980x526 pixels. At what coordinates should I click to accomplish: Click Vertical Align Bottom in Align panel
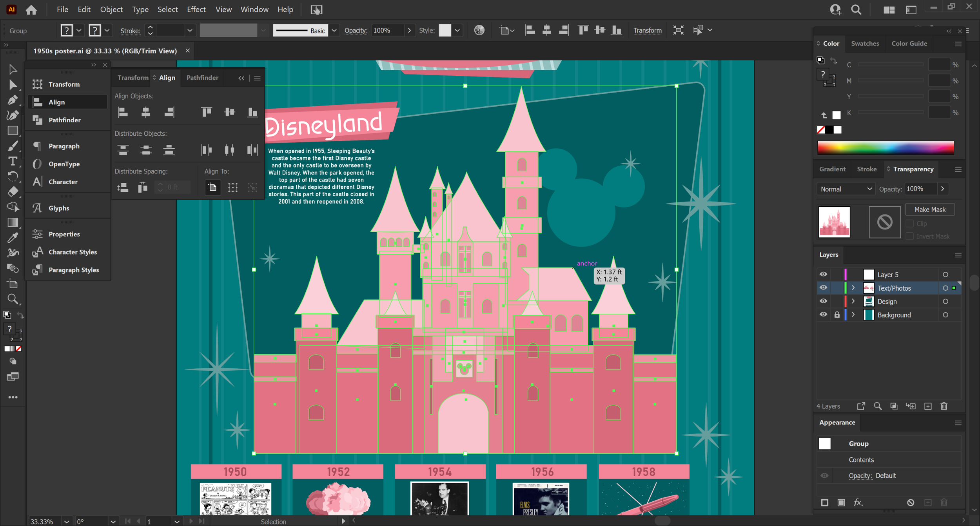[252, 113]
